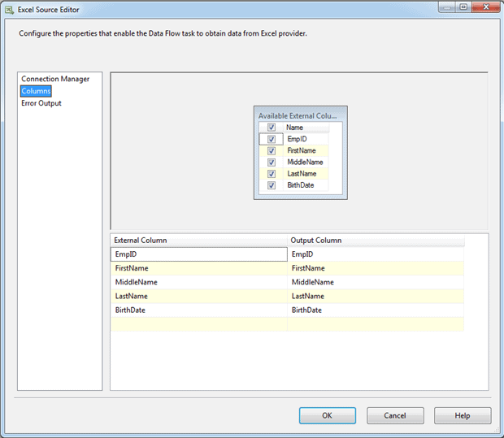Viewport: 504px width, 438px height.
Task: Select the BirthDate external column cell
Action: (x=198, y=310)
